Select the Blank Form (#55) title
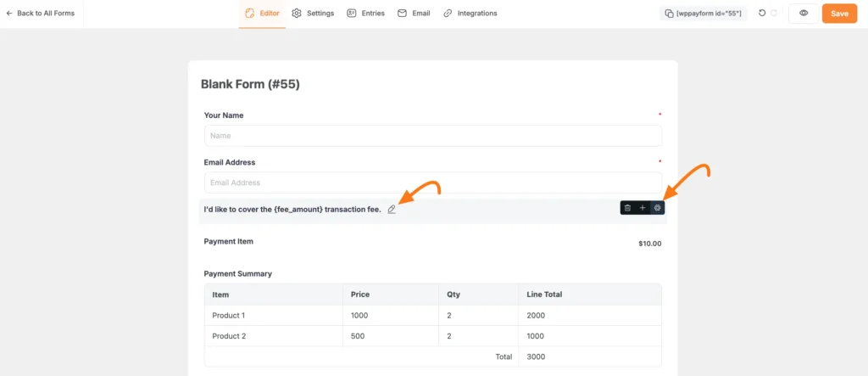This screenshot has height=376, width=868. click(x=250, y=84)
